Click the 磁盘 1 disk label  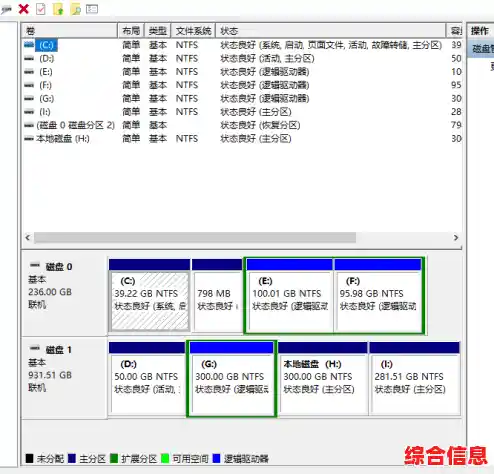[x=59, y=350]
